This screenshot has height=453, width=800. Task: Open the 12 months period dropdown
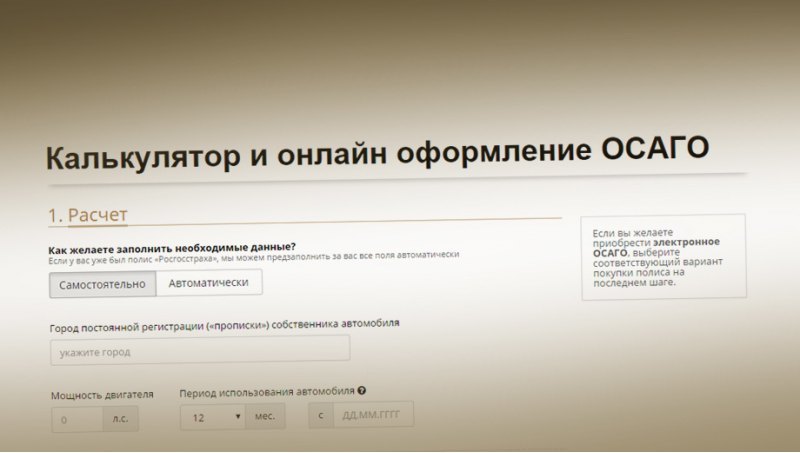click(213, 417)
